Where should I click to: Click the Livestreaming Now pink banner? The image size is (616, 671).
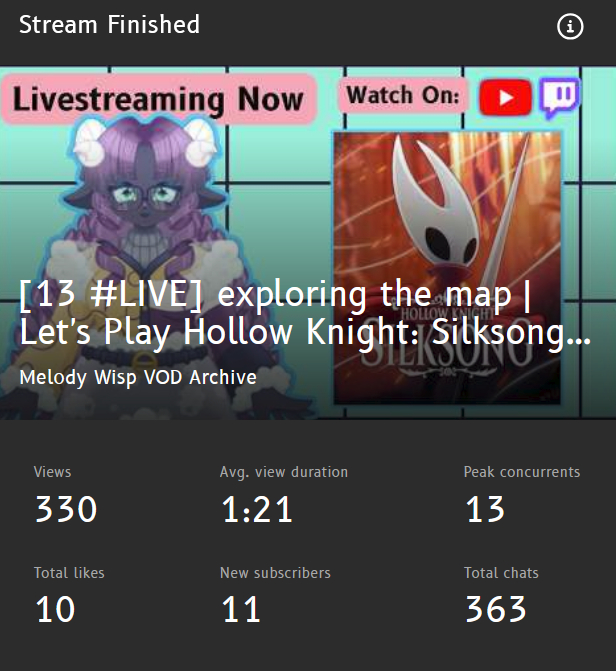[158, 99]
